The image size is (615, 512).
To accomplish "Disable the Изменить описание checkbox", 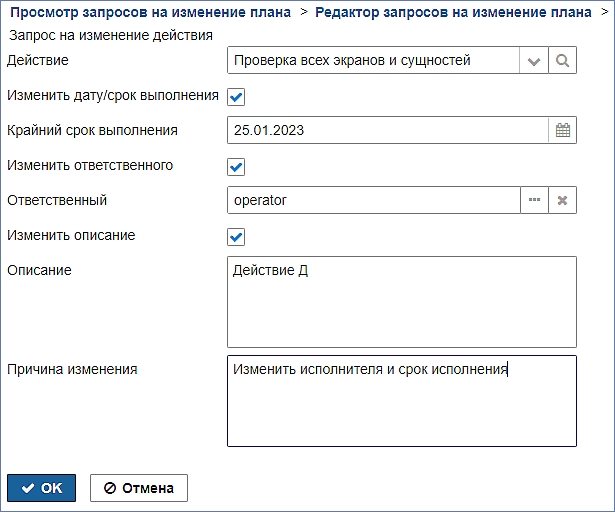I will [x=236, y=237].
